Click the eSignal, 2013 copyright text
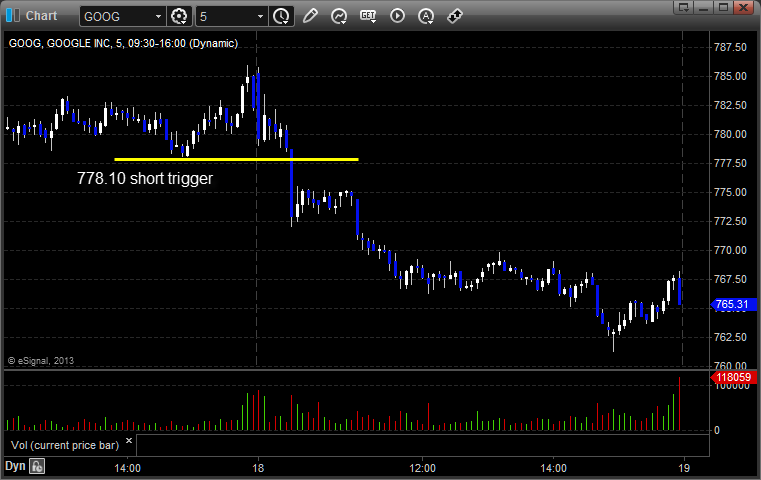Viewport: 761px width, 480px height. [x=41, y=361]
